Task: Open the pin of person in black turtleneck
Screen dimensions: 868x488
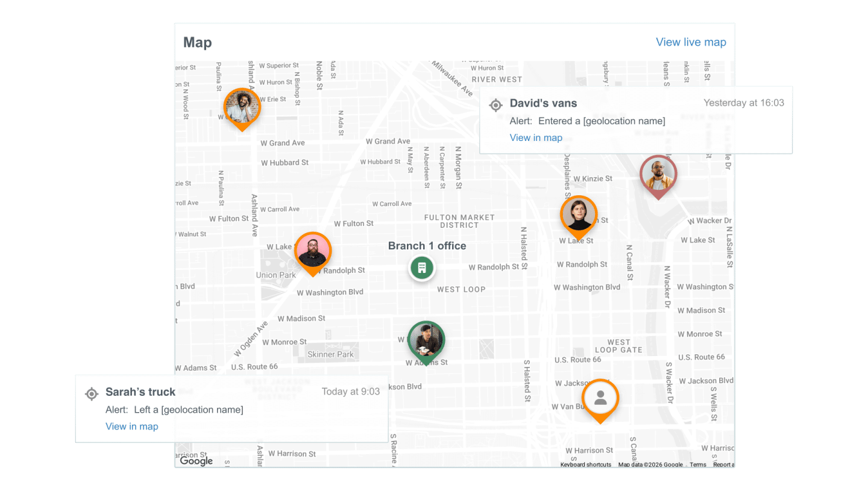Action: (x=579, y=217)
